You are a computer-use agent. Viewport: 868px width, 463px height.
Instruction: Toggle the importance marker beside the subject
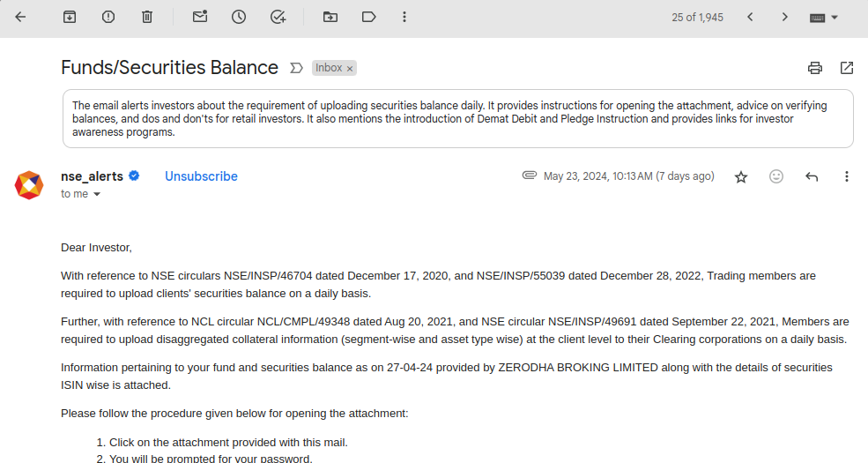click(296, 68)
